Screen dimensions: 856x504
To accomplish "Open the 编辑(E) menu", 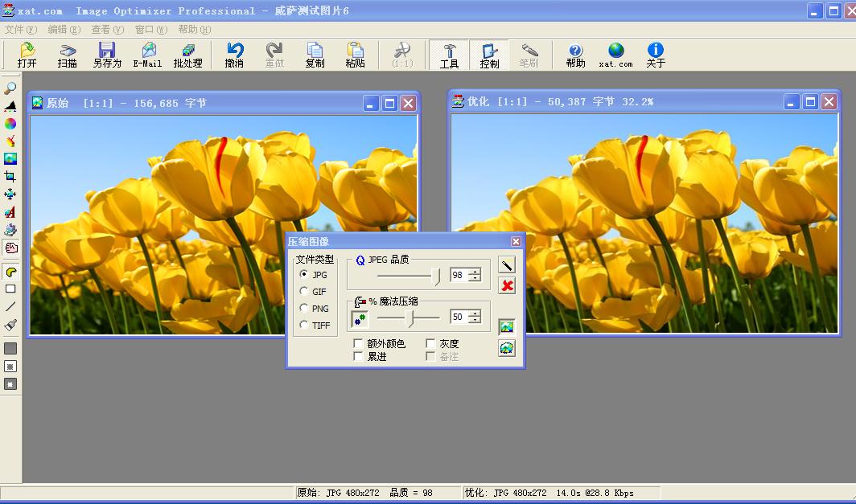I will [64, 30].
